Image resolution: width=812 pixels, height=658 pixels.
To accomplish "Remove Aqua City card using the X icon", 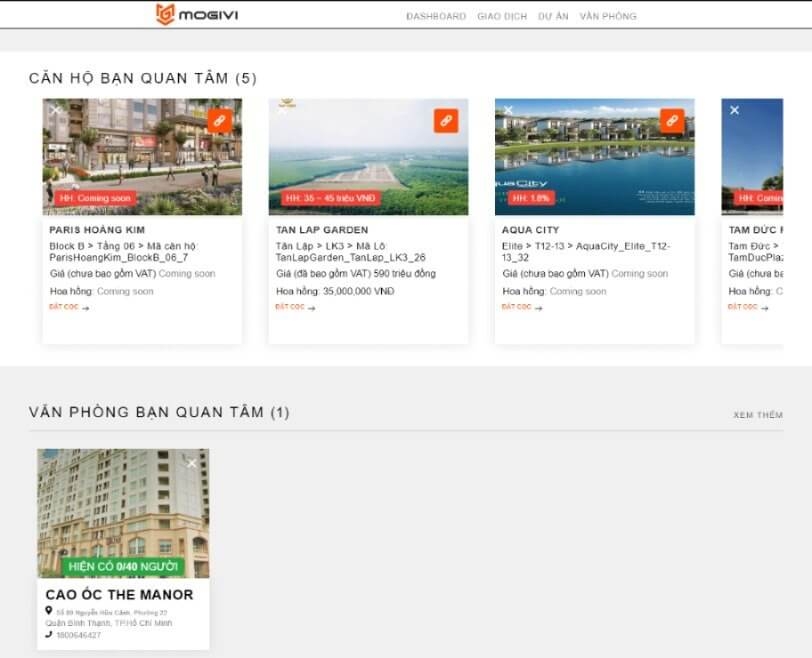I will (x=508, y=110).
